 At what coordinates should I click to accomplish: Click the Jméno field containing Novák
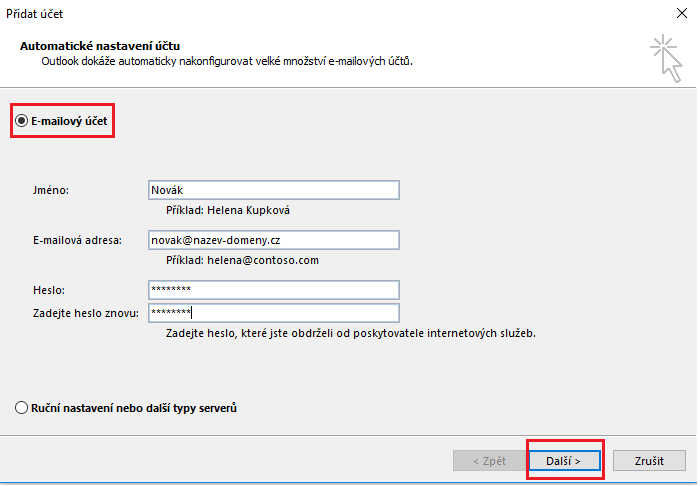click(272, 191)
